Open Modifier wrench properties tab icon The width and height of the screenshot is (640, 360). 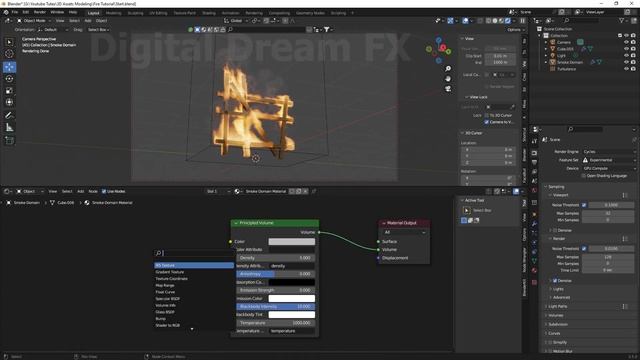[x=534, y=224]
